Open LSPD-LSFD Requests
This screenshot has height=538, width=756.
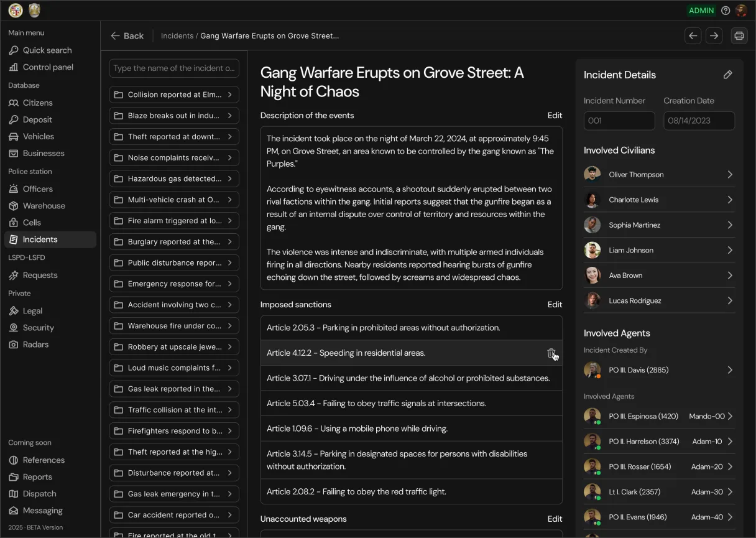pos(50,275)
